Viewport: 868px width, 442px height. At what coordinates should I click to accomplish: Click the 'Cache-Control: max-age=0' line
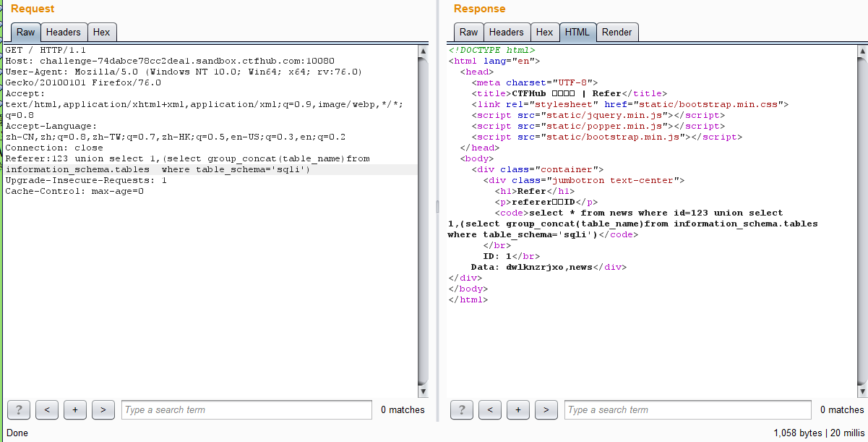pos(74,191)
